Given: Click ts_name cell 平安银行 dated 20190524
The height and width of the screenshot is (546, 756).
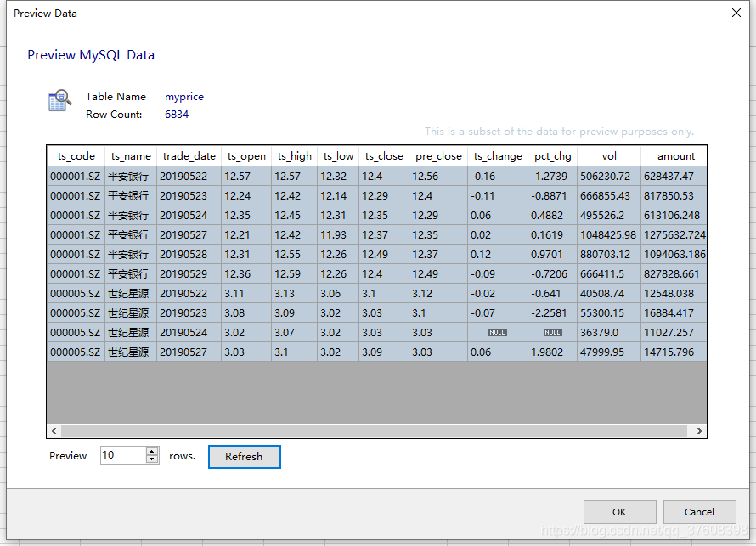Looking at the screenshot, I should [131, 216].
